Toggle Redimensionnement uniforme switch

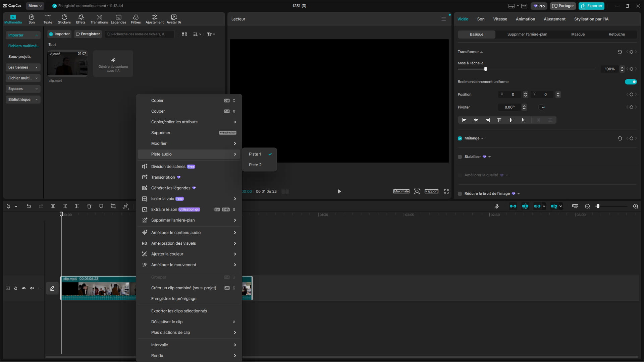coord(631,82)
